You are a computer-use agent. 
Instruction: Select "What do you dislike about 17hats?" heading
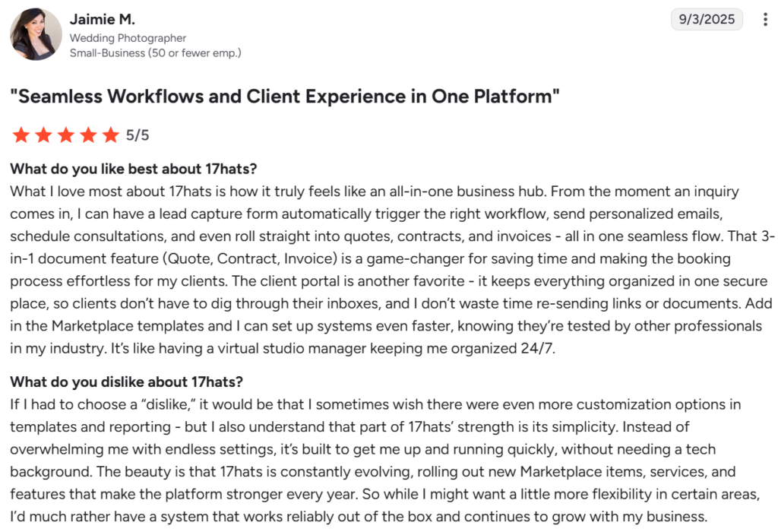[x=126, y=382]
